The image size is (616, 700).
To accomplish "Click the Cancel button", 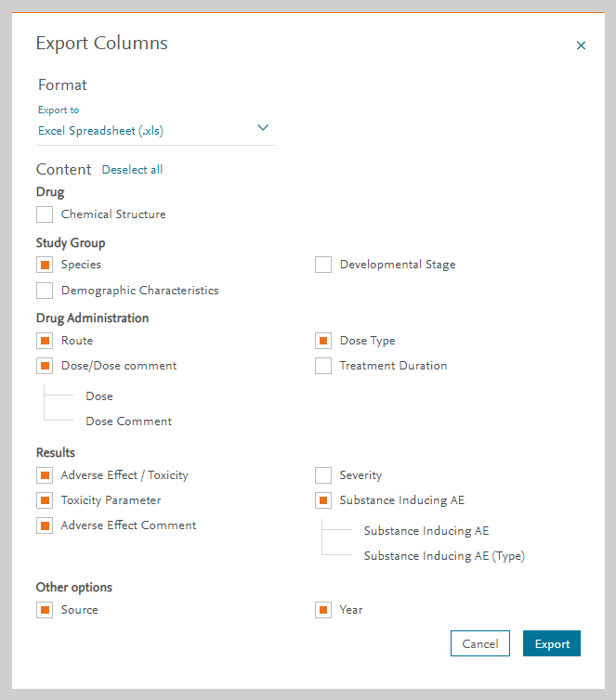I will coord(480,643).
